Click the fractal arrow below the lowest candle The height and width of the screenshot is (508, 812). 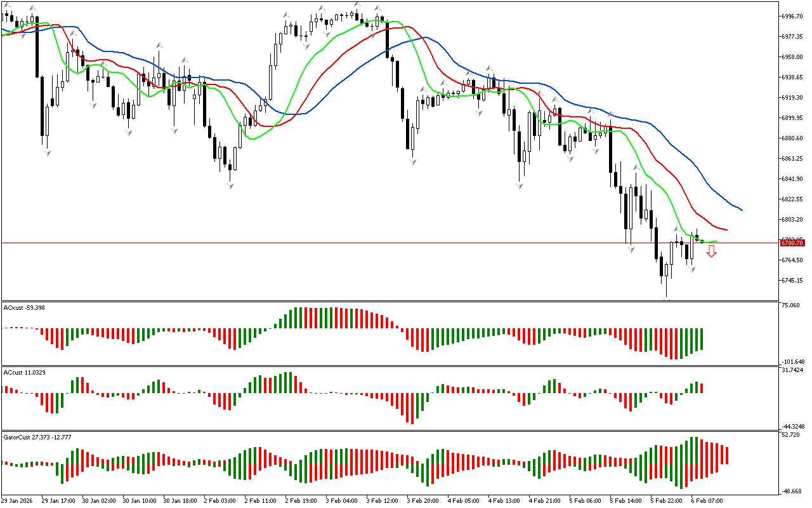coord(667,298)
